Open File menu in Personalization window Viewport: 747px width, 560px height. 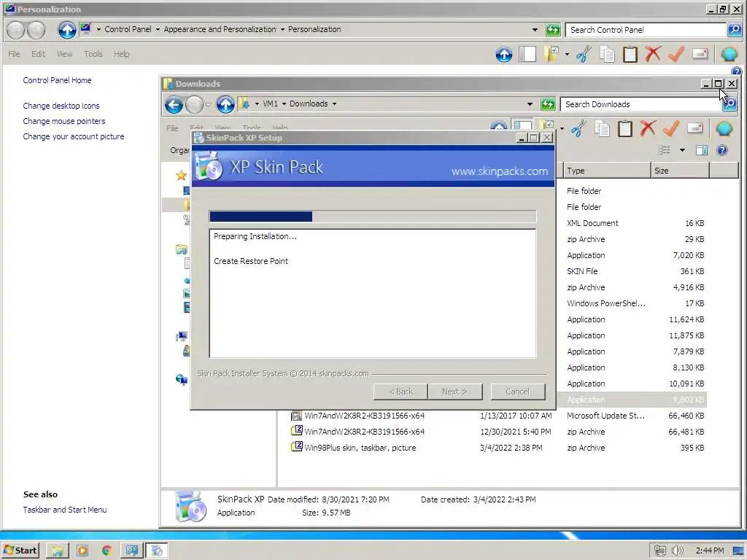coord(14,54)
